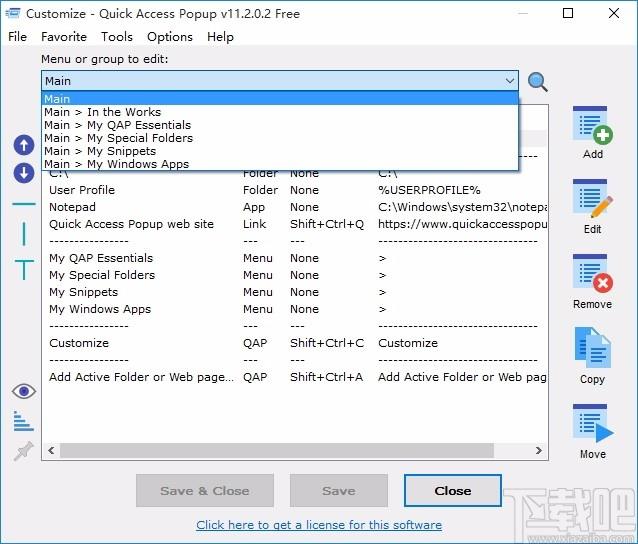Toggle the eye visibility icon

[24, 391]
